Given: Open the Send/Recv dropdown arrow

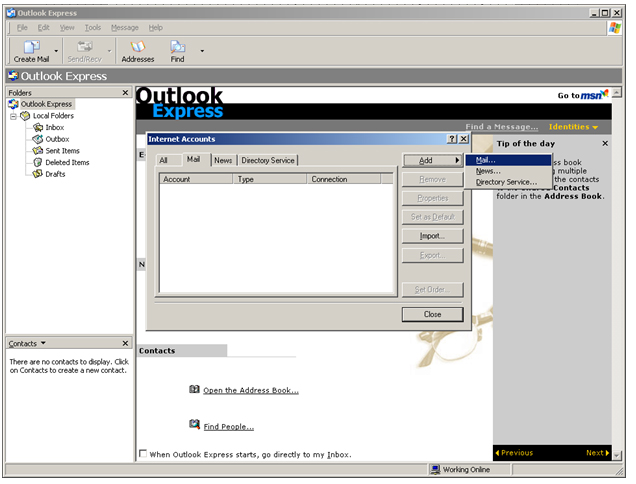Looking at the screenshot, I should click(110, 51).
